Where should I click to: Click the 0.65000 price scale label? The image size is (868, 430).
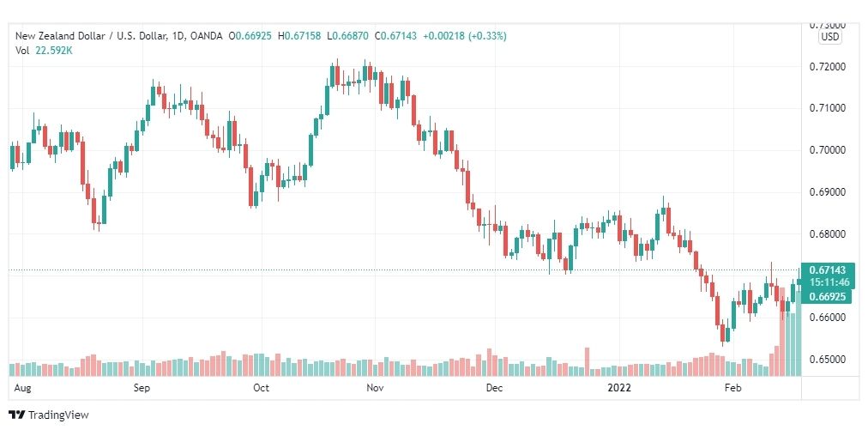pos(827,360)
